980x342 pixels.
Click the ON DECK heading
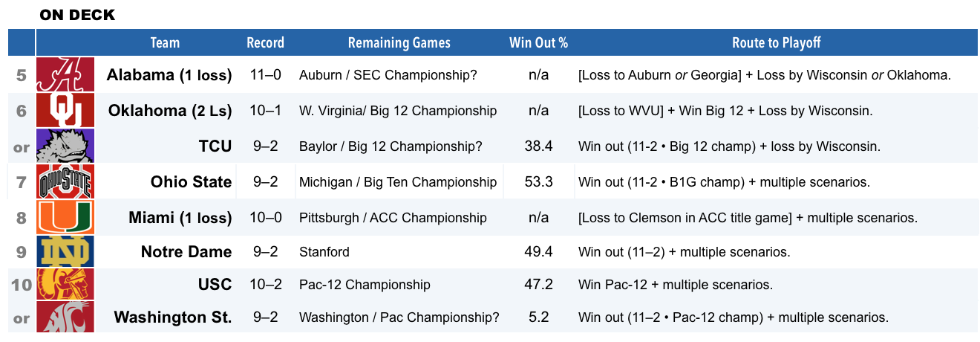[x=77, y=16]
